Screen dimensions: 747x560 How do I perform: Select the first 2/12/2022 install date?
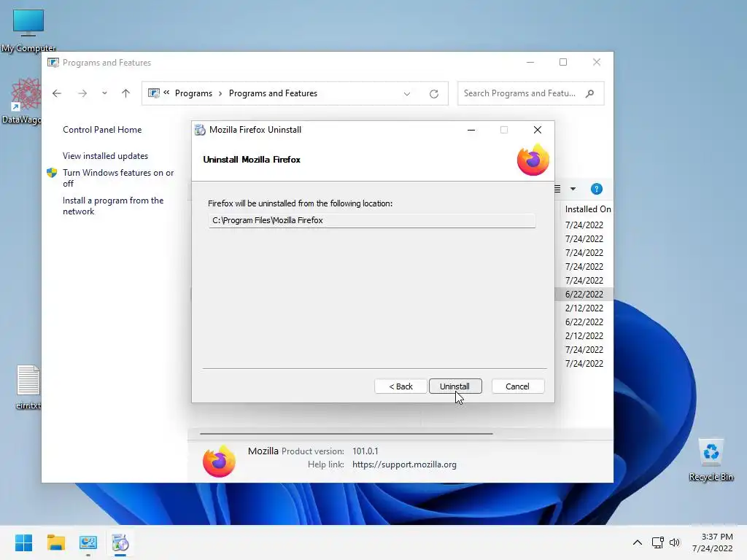[584, 308]
